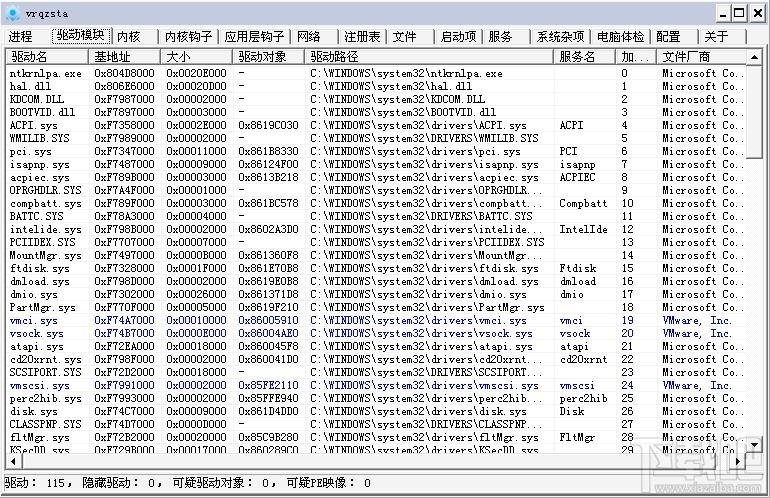770x498 pixels.
Task: Select the isapnp.sys driver row
Action: click(376, 164)
